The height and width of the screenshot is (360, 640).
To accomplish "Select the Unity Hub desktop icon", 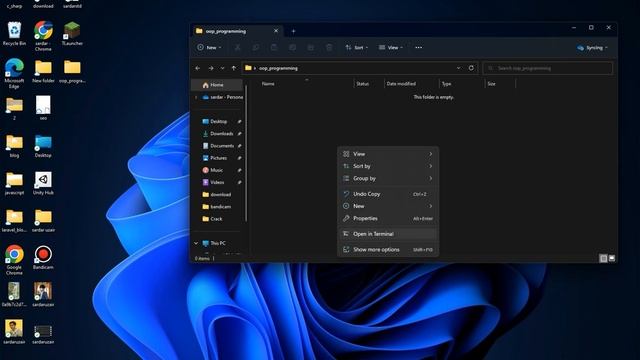I will (x=43, y=183).
